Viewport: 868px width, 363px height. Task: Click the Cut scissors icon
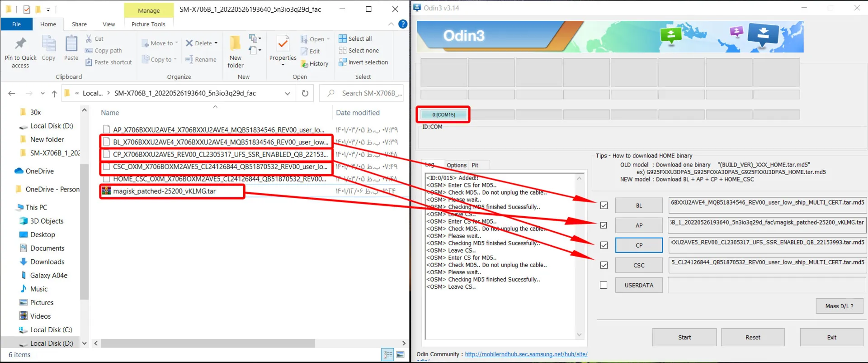pyautogui.click(x=89, y=38)
